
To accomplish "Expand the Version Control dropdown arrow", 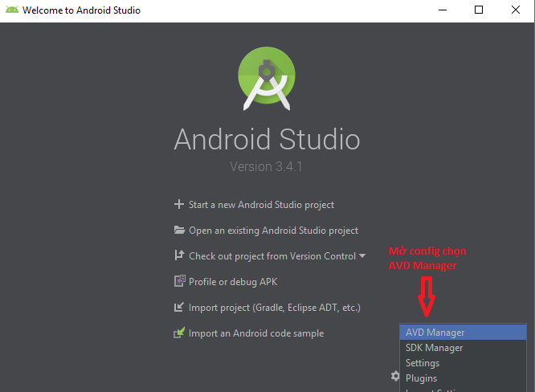I will click(362, 255).
